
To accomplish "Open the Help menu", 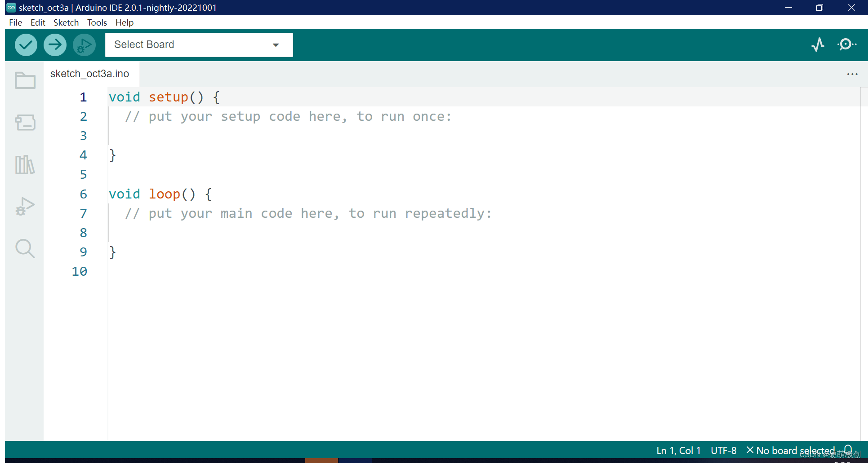I will pos(125,22).
